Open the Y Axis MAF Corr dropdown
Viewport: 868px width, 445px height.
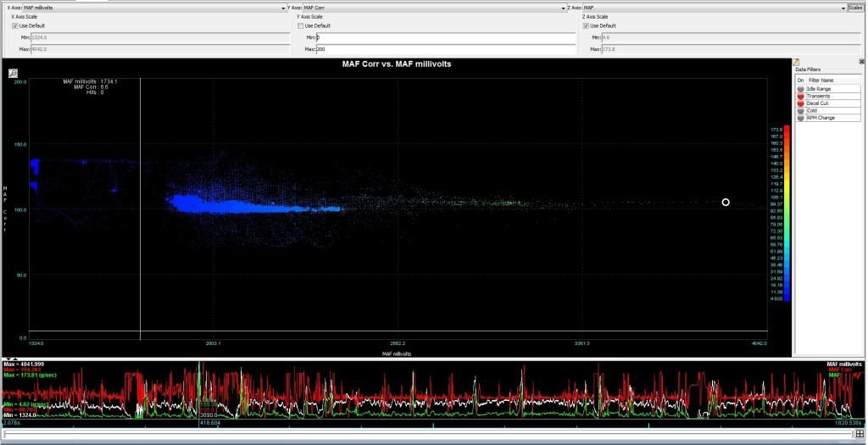(x=564, y=8)
